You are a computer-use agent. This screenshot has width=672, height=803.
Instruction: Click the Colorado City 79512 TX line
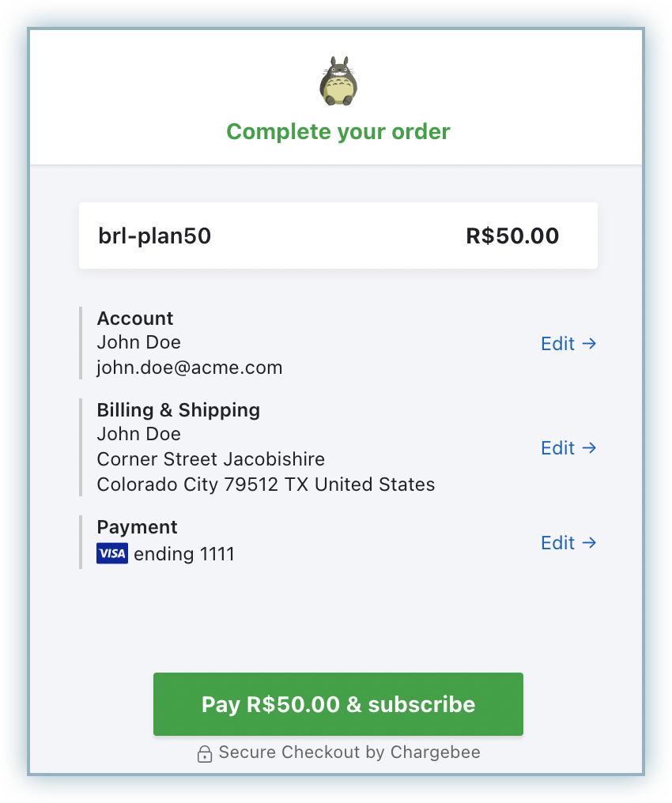266,484
